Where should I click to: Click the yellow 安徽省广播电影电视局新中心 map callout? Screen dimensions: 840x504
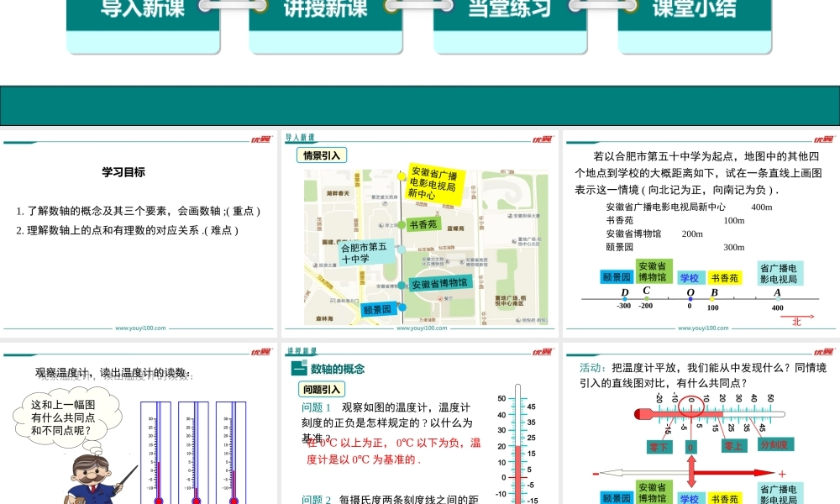click(434, 181)
